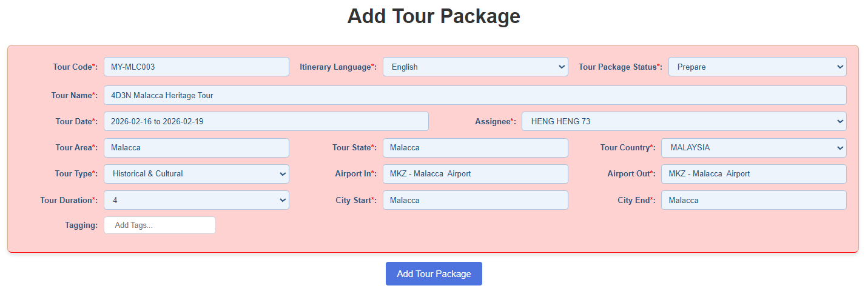
Task: Expand the Tour Country dropdown
Action: [753, 147]
